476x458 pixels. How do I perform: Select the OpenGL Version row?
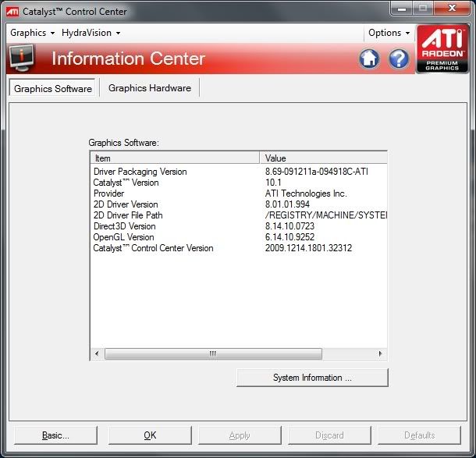(x=239, y=237)
